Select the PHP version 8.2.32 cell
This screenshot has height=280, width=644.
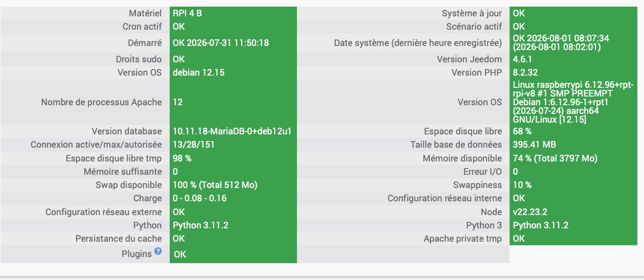pyautogui.click(x=577, y=73)
